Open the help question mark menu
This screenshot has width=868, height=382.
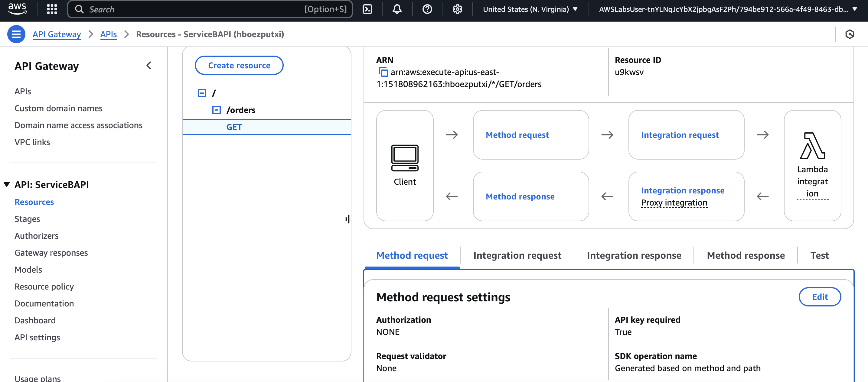427,9
